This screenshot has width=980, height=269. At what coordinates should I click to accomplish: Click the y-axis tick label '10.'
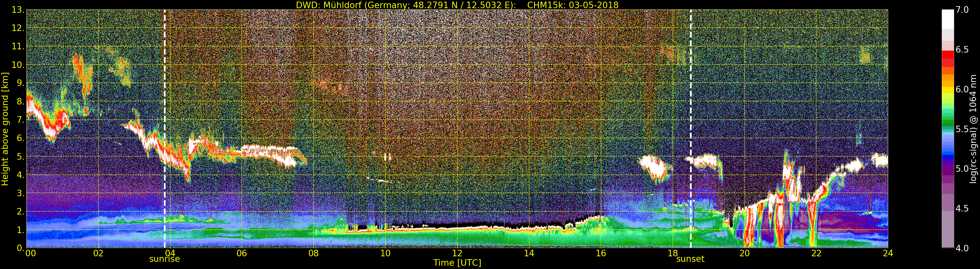tap(18, 65)
